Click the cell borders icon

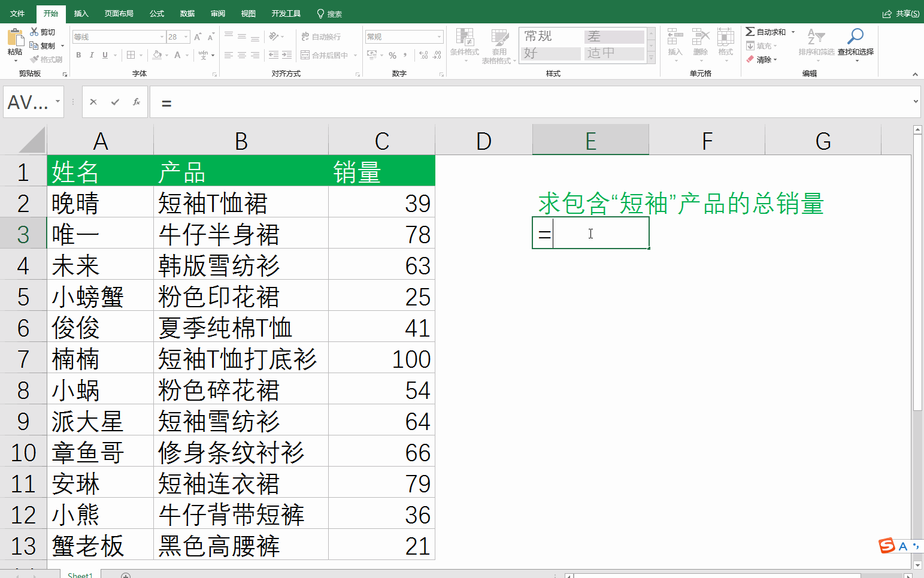131,55
